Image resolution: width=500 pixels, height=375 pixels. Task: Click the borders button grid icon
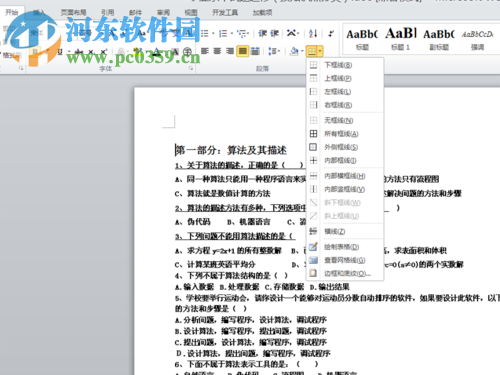tap(311, 51)
